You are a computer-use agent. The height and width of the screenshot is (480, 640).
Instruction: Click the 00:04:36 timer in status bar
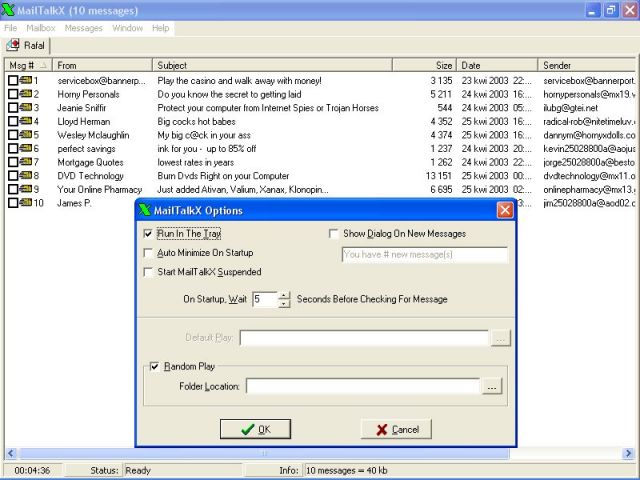click(32, 470)
